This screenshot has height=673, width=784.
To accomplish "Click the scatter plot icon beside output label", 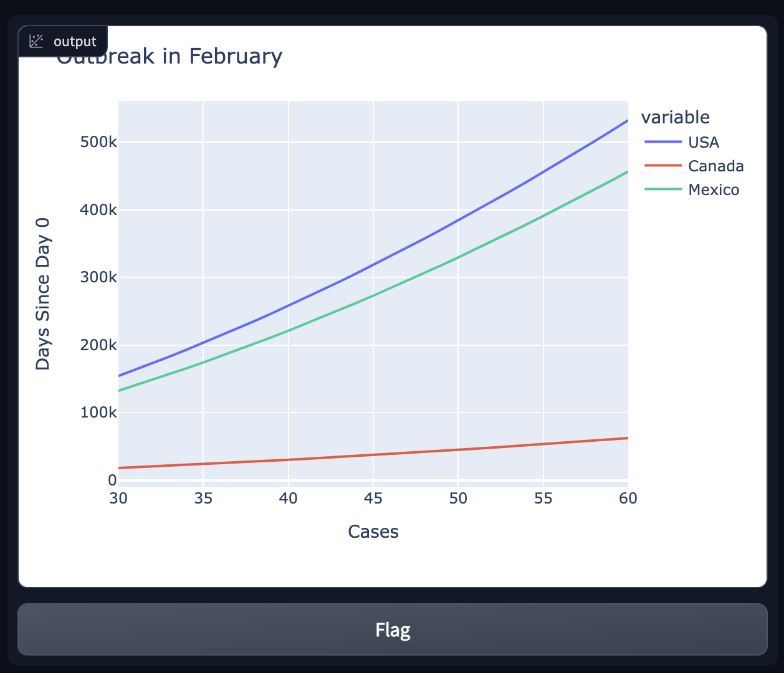I will click(x=37, y=41).
